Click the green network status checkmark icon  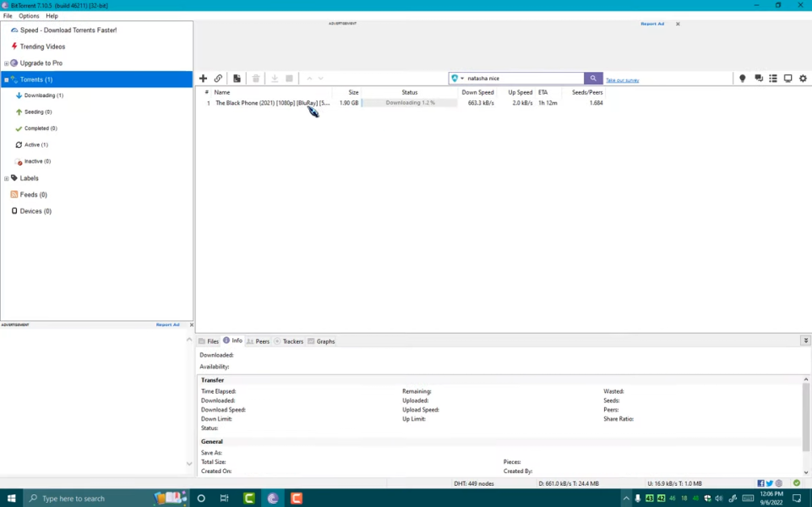click(797, 483)
